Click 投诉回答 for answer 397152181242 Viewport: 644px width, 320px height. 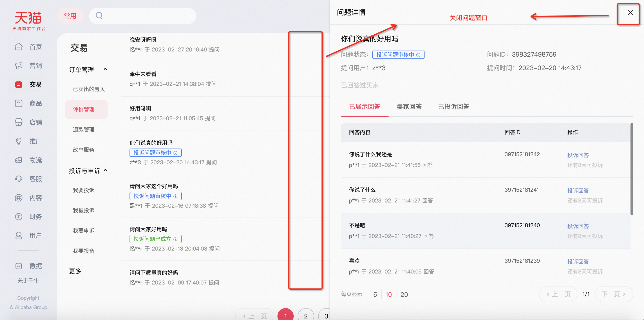point(578,155)
